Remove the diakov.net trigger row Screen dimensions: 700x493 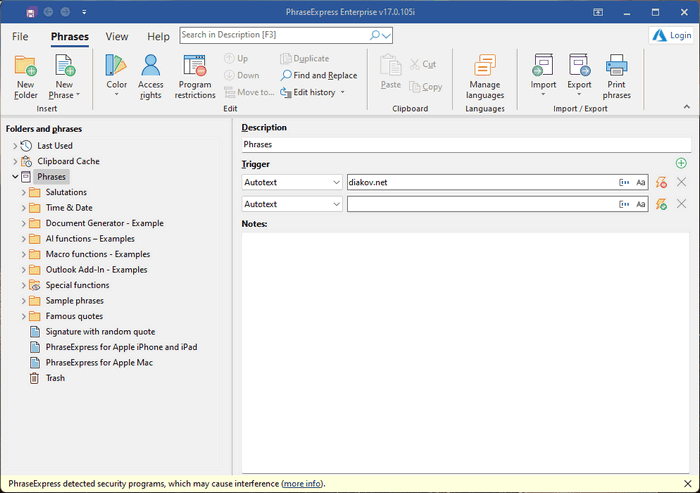(x=681, y=182)
